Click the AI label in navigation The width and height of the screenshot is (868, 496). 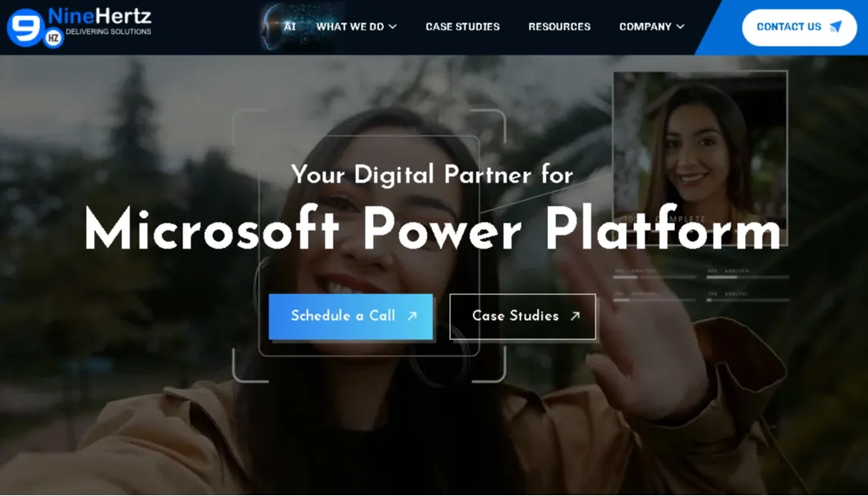point(289,27)
